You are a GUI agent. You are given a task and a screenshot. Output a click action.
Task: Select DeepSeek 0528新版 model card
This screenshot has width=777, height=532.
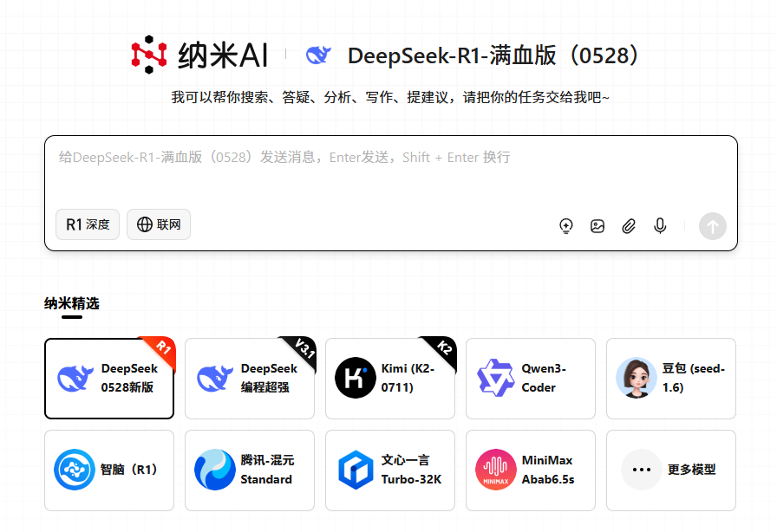(x=109, y=379)
